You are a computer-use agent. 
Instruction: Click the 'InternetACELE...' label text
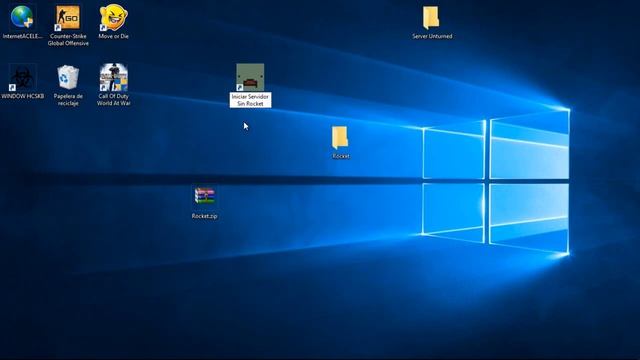click(x=22, y=36)
